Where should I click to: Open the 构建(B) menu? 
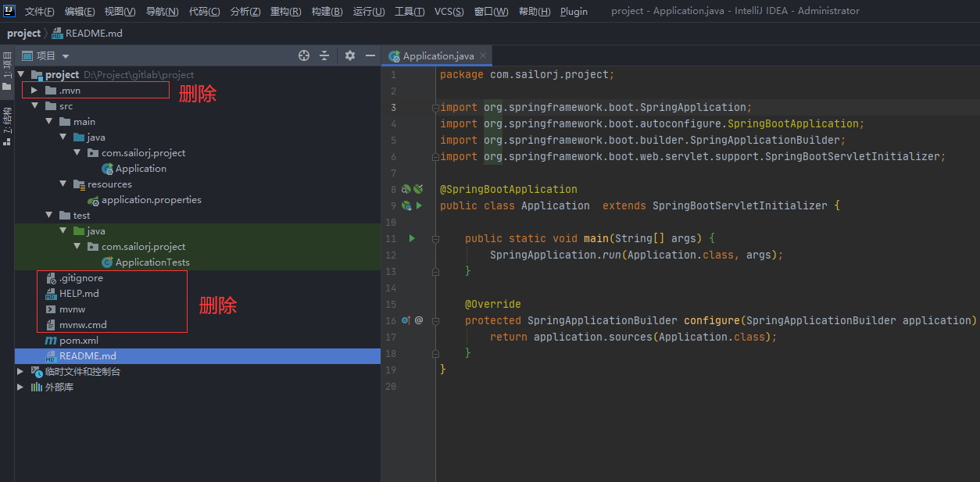[x=327, y=11]
